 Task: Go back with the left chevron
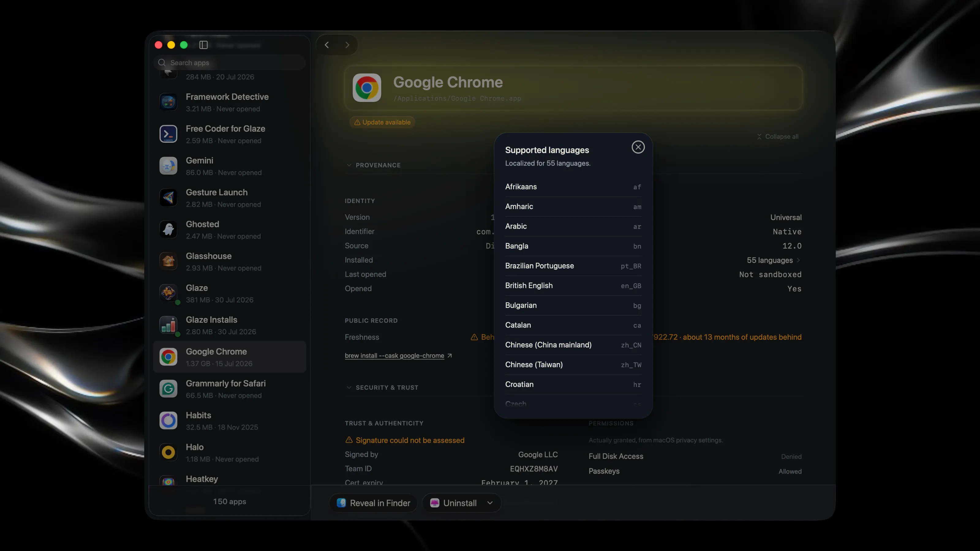[x=326, y=45]
